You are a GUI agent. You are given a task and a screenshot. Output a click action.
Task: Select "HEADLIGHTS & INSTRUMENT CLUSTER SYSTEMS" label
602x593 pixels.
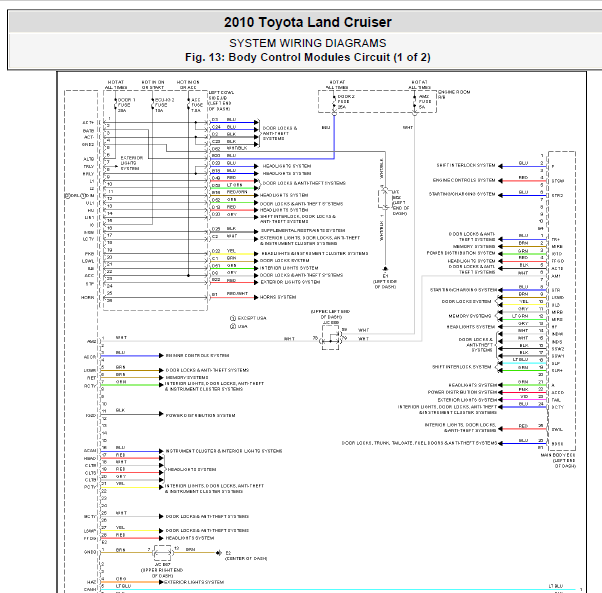[314, 254]
